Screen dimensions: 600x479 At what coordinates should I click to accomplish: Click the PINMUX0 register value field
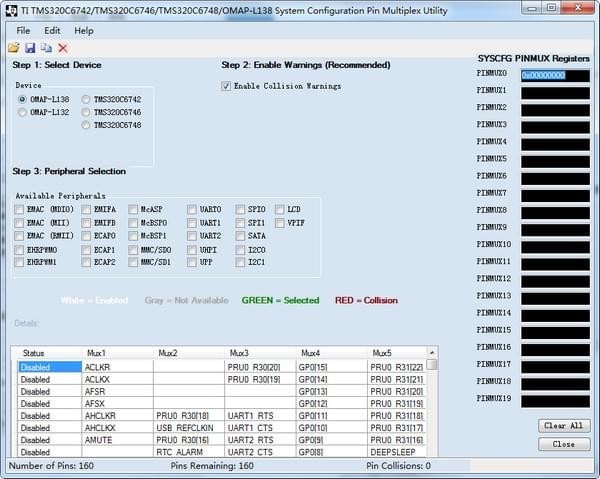pyautogui.click(x=555, y=75)
